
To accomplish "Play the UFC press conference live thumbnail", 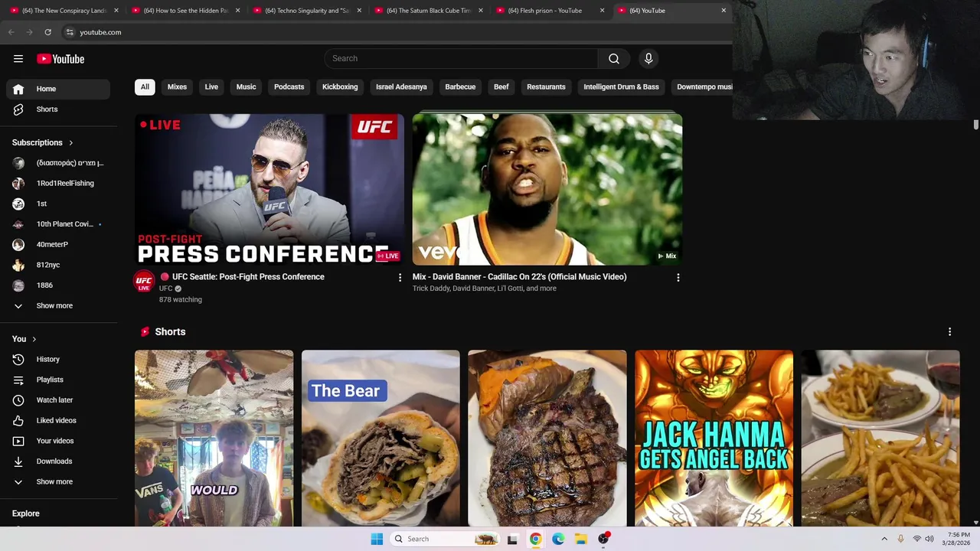I will tap(269, 190).
